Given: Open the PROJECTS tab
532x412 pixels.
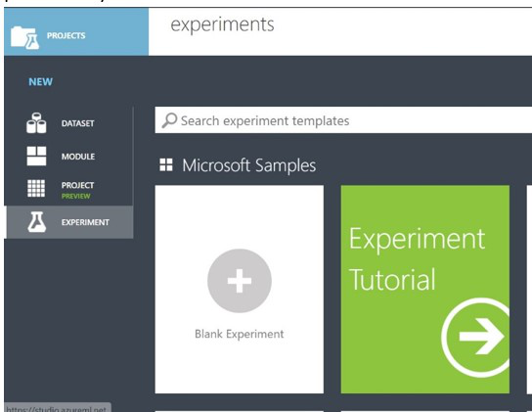Looking at the screenshot, I should point(76,31).
